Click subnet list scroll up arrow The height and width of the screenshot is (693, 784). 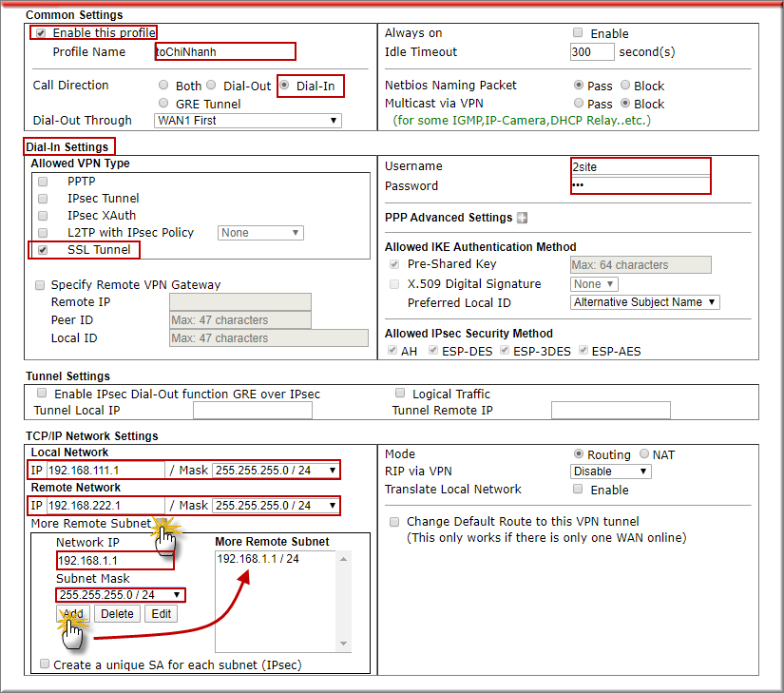(x=343, y=559)
